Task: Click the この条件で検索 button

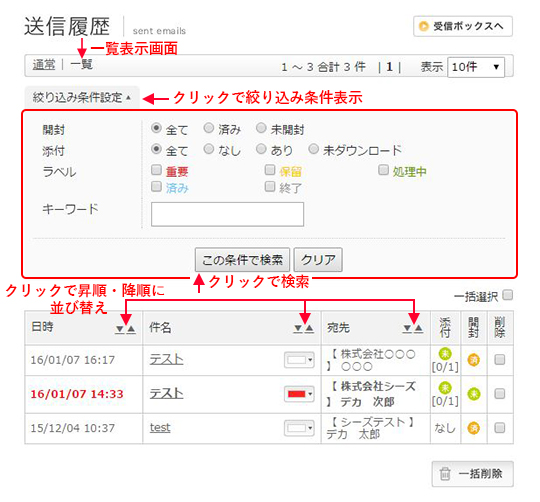Action: click(x=242, y=260)
